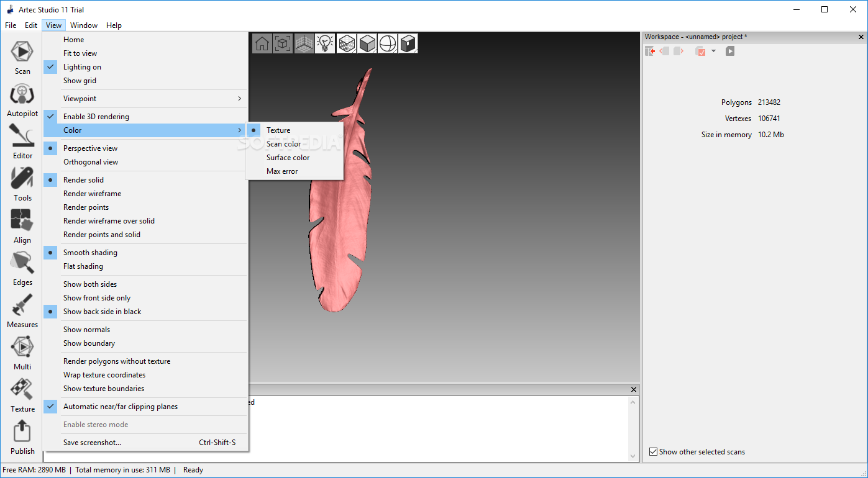Open the Edges tool
The image size is (868, 478).
click(x=22, y=268)
